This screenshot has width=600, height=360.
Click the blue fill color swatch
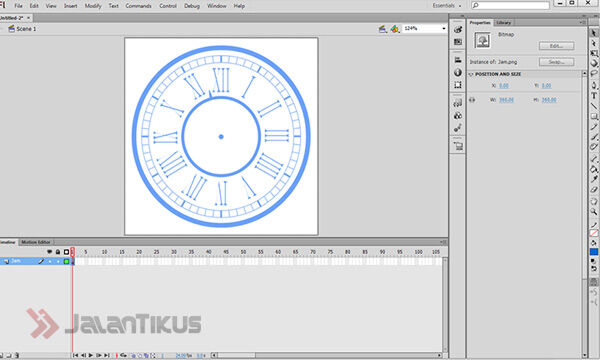[x=594, y=252]
